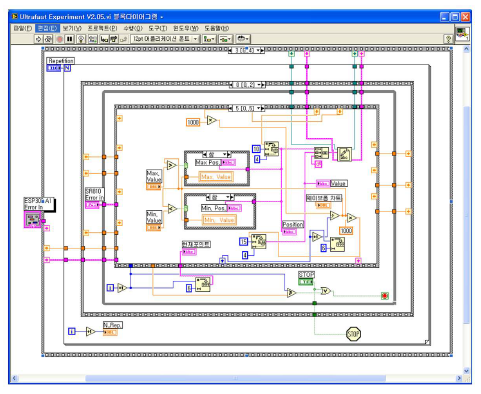481x394 pixels.
Task: Click the horizontal scrollbar thumb
Action: (235, 378)
